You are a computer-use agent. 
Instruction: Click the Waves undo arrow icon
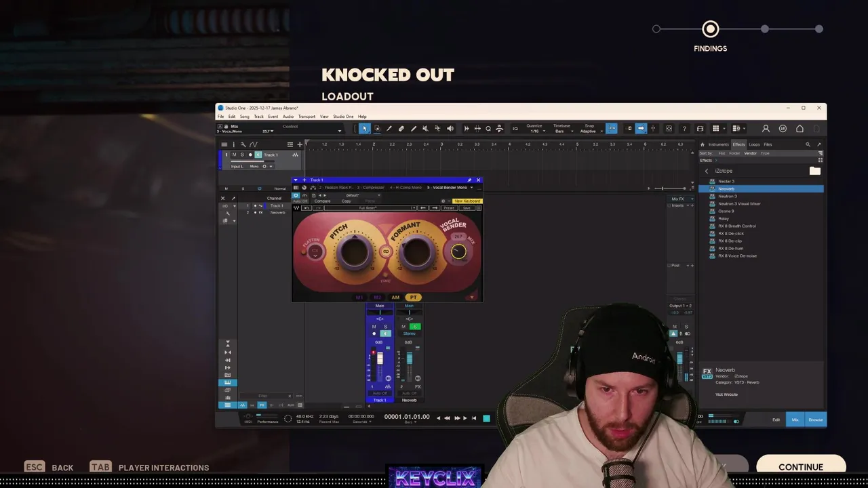point(306,208)
